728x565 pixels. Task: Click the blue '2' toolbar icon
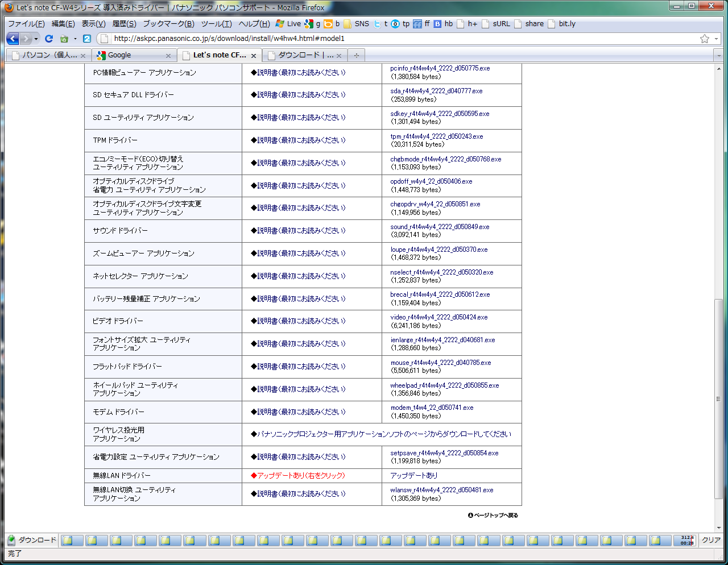(x=87, y=39)
